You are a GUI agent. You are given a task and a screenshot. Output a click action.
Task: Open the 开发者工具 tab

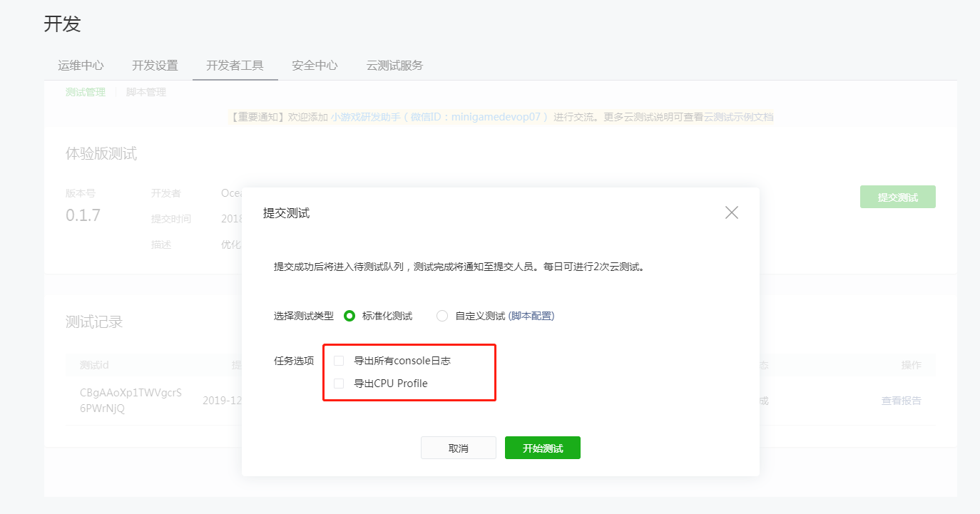pos(235,66)
